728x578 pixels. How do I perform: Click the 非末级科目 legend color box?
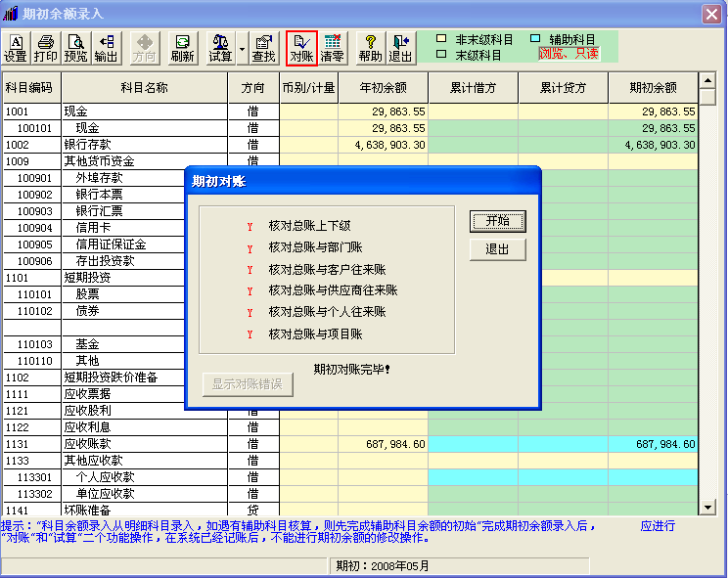coord(441,38)
